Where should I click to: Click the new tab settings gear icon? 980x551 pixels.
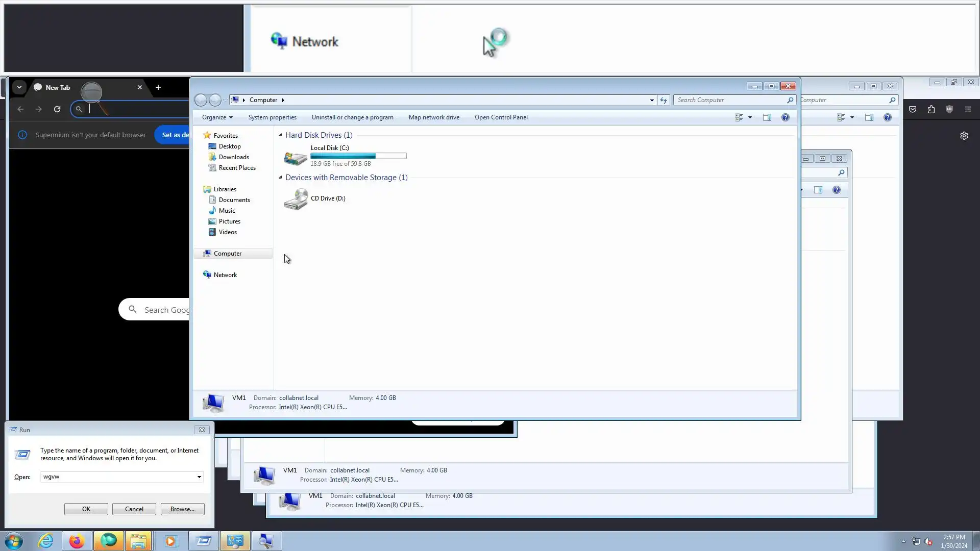964,136
